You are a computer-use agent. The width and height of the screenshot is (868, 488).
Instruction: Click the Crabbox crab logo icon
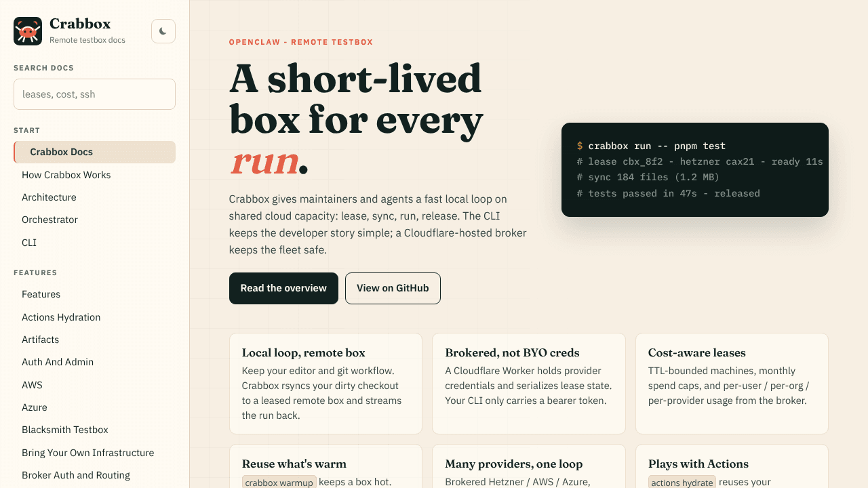click(28, 31)
